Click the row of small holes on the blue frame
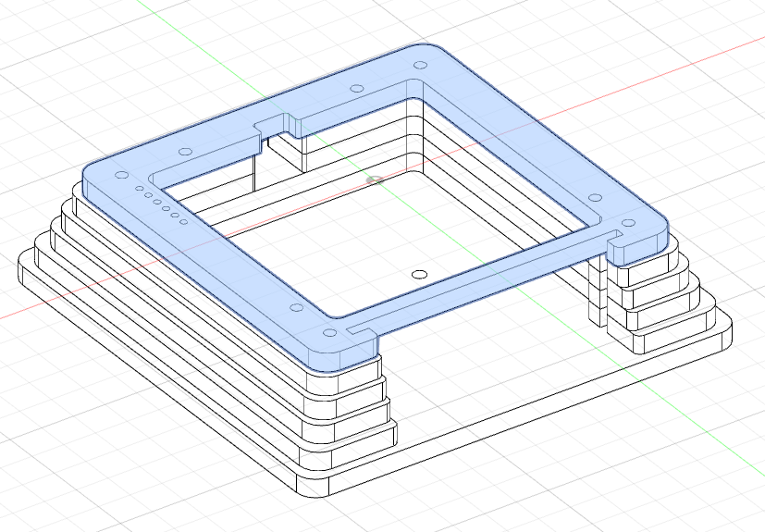 pyautogui.click(x=161, y=204)
